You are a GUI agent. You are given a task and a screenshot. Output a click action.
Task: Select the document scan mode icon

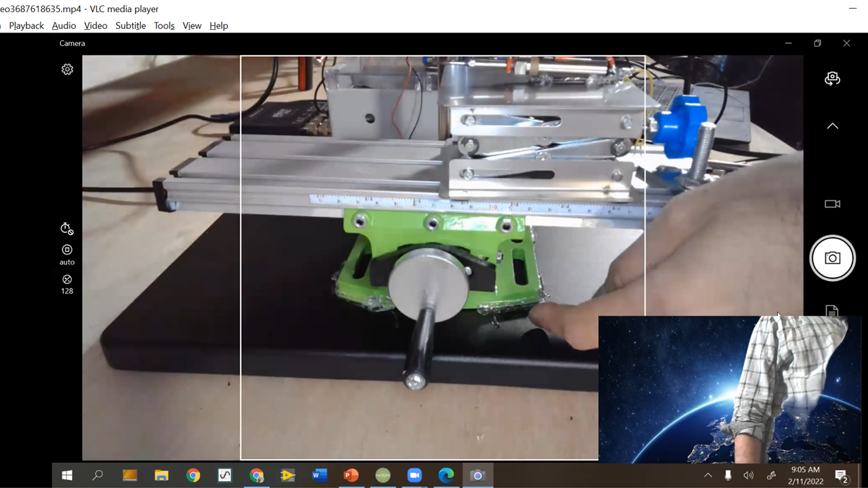point(832,311)
